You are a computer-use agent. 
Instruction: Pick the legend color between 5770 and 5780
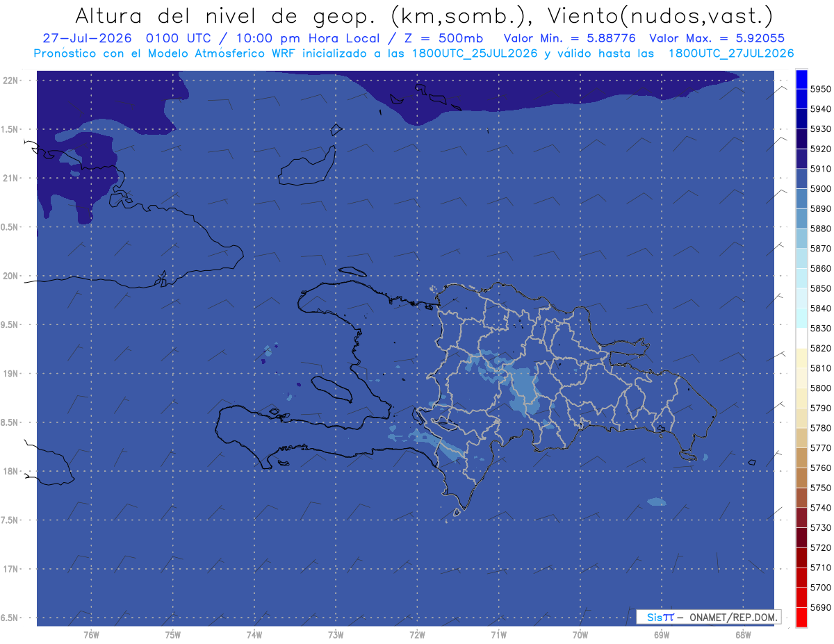(x=801, y=438)
